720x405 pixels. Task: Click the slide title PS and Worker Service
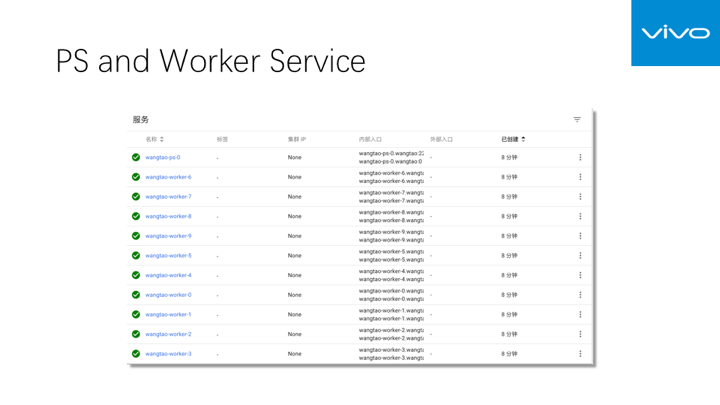pos(211,61)
